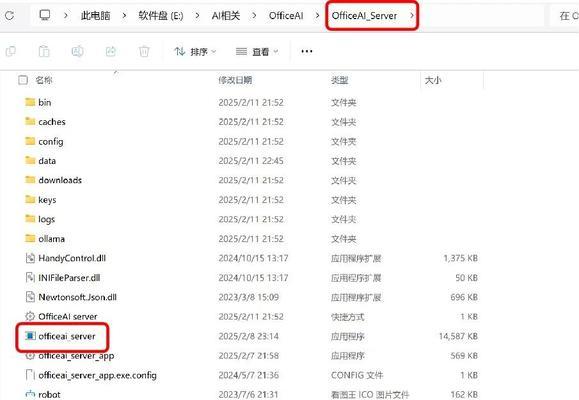Open the 查看 view dropdown
579x400 pixels.
[257, 52]
